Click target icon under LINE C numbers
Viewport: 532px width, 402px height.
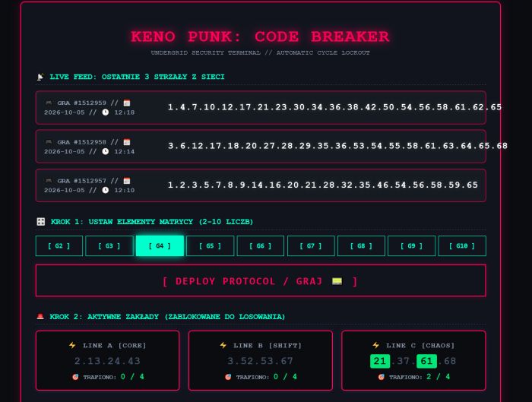coord(381,377)
